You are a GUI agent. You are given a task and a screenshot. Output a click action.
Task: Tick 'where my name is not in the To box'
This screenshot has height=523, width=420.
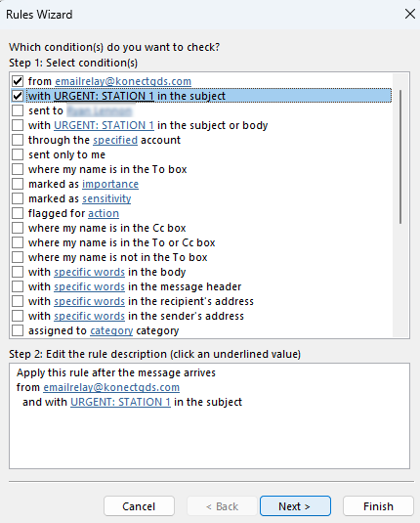pos(18,257)
